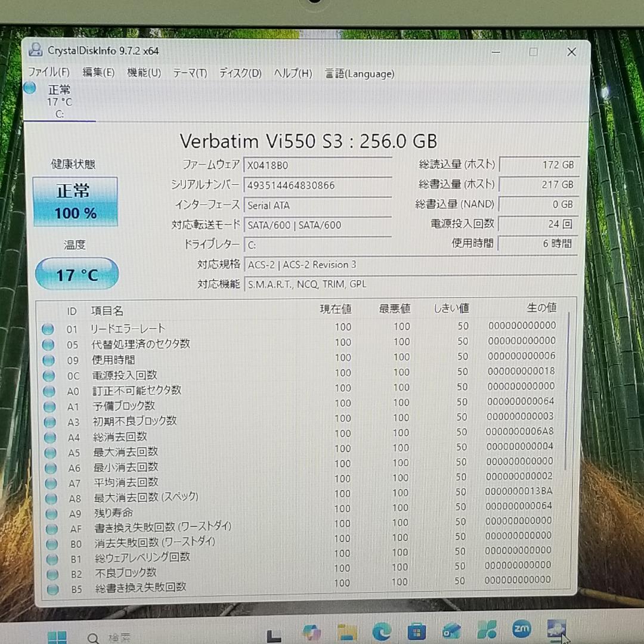Select the C: drive status indicator icon
The image size is (644, 644).
click(x=29, y=88)
